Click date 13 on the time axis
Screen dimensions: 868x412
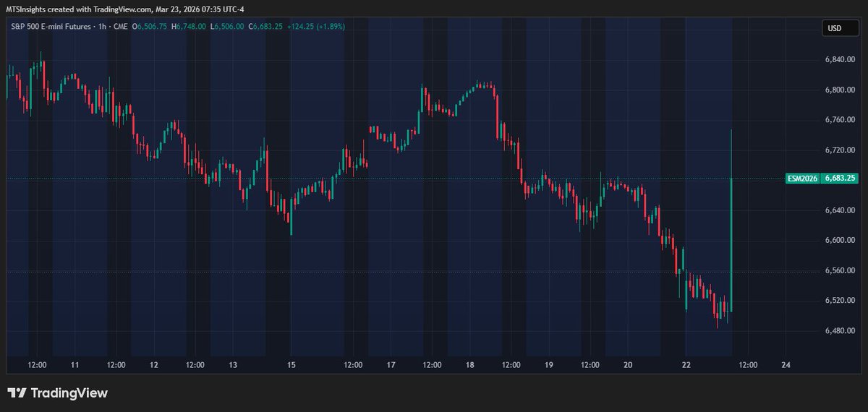coord(233,365)
